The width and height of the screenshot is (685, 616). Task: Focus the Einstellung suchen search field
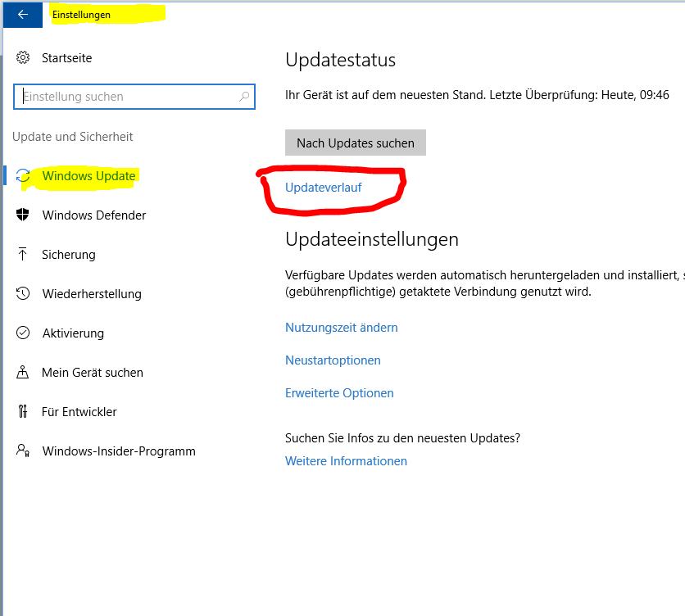coord(134,97)
